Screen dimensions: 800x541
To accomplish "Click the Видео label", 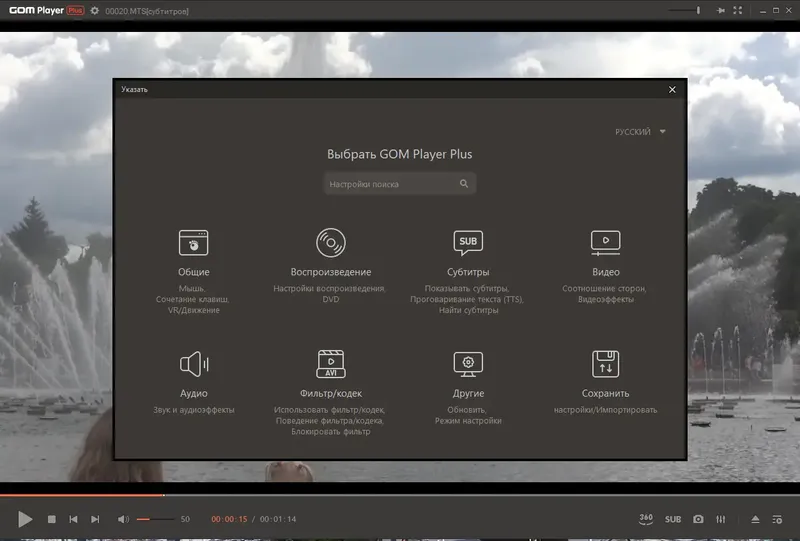I will coord(606,272).
